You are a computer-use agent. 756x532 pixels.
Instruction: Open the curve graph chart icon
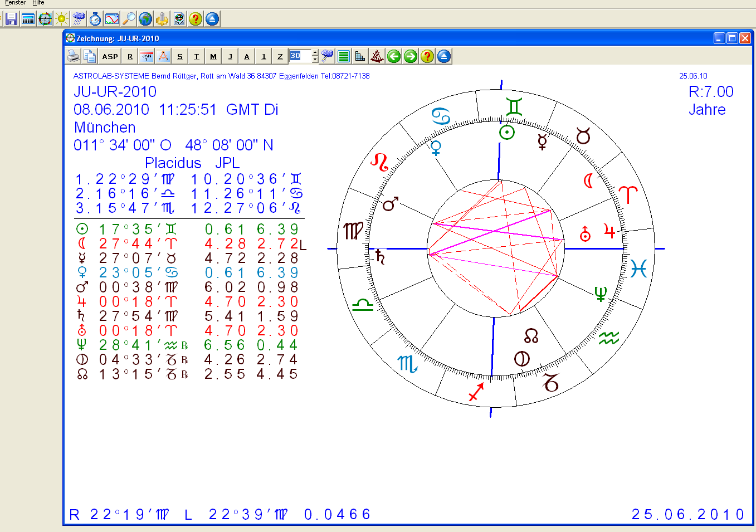(x=112, y=19)
